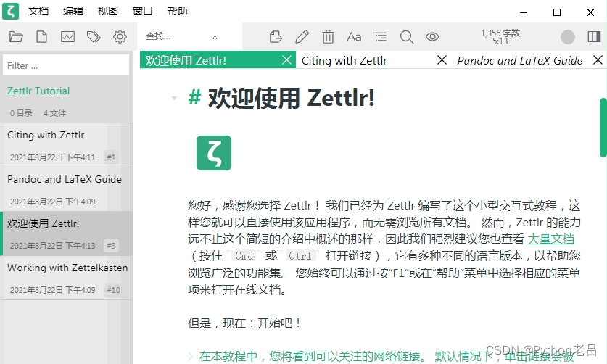This screenshot has width=607, height=364.
Task: Click the 0 目录 directory count
Action: pos(21,113)
